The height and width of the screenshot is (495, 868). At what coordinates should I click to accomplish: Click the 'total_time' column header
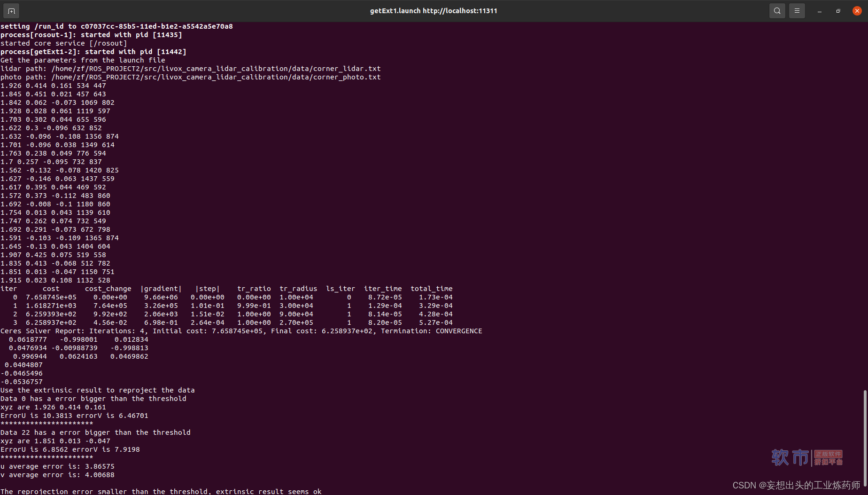tap(432, 289)
